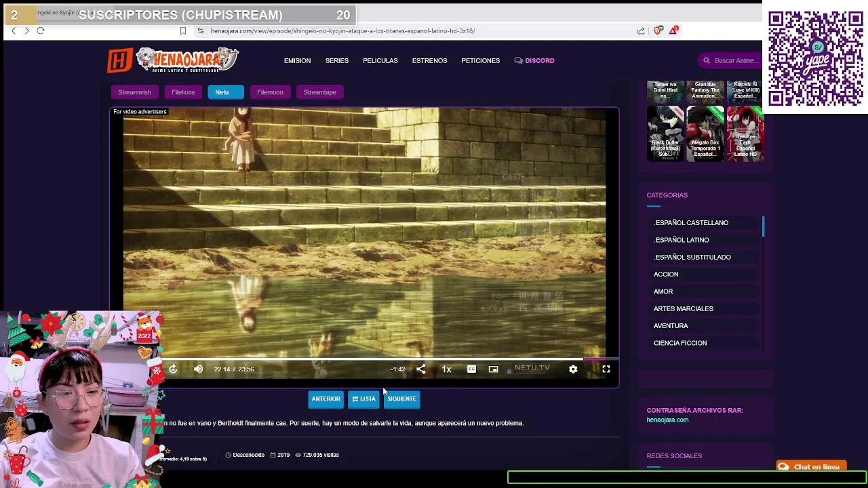Switch to the Filelions server
This screenshot has height=488, width=868.
(x=183, y=92)
